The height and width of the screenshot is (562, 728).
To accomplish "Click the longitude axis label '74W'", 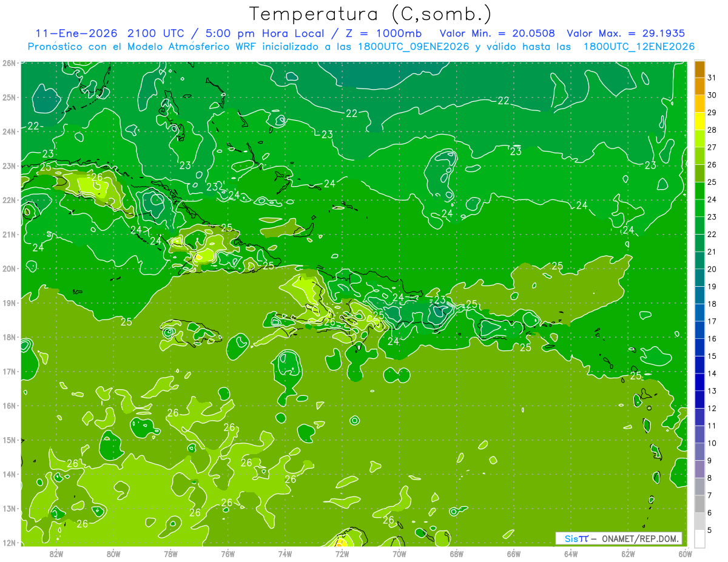I will 285,554.
